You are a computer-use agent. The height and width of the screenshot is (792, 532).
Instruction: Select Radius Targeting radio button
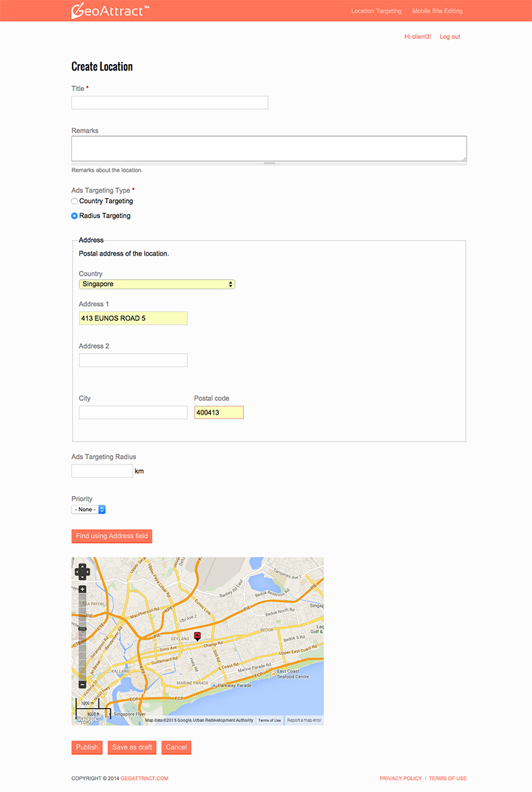click(74, 216)
